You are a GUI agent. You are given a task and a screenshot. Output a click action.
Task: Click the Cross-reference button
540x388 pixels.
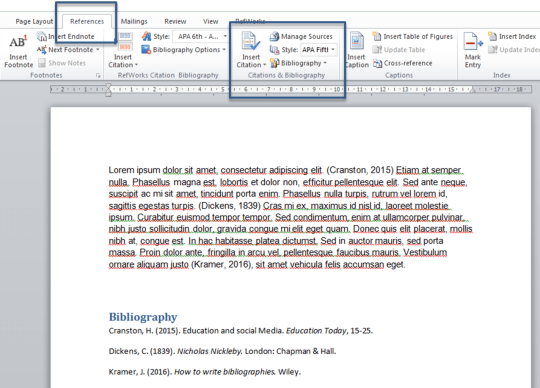click(x=402, y=63)
